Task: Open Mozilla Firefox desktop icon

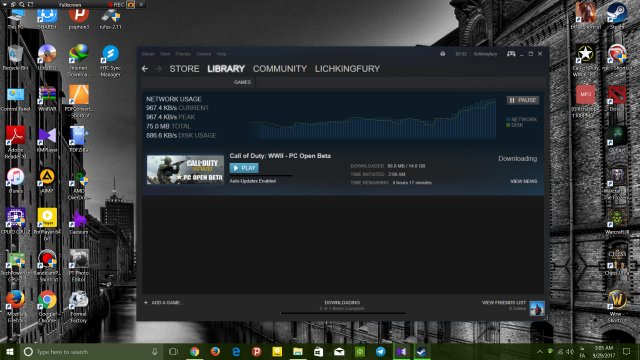Action: point(16,306)
